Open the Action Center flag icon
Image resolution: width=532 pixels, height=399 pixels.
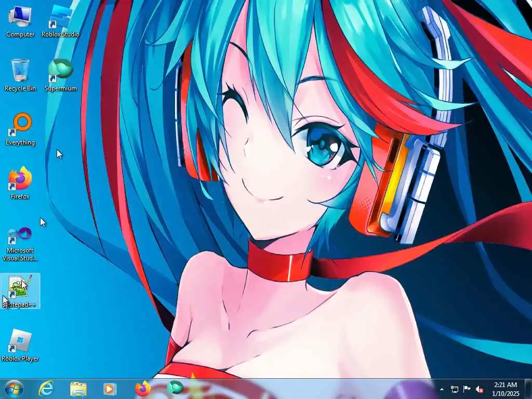[x=467, y=389]
